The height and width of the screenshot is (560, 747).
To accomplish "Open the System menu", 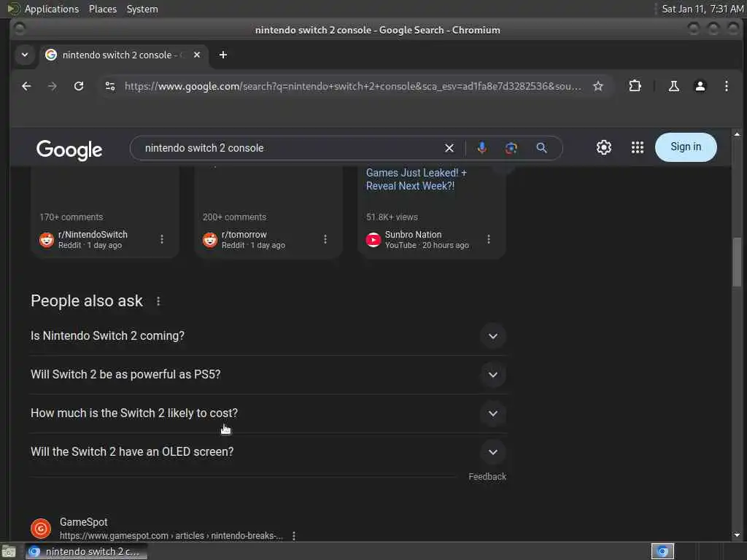I will [x=142, y=9].
